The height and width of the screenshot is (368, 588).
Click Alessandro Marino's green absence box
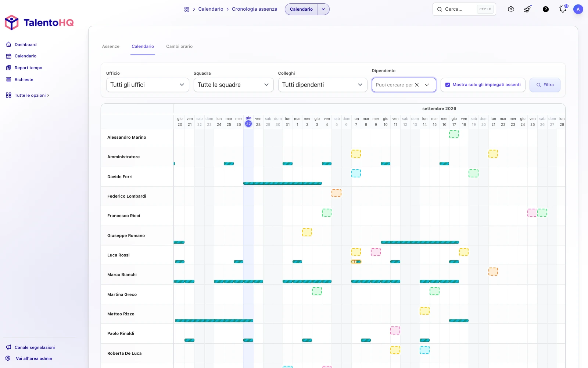454,134
